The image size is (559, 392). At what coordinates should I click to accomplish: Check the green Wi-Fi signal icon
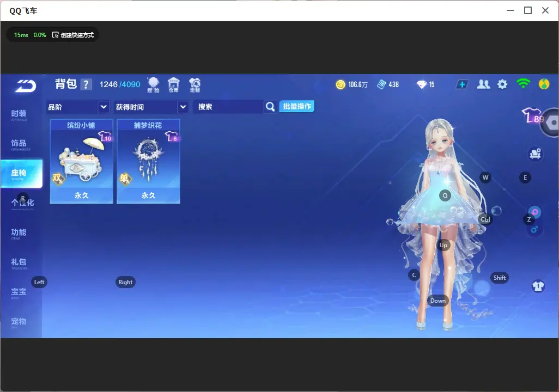(x=523, y=84)
